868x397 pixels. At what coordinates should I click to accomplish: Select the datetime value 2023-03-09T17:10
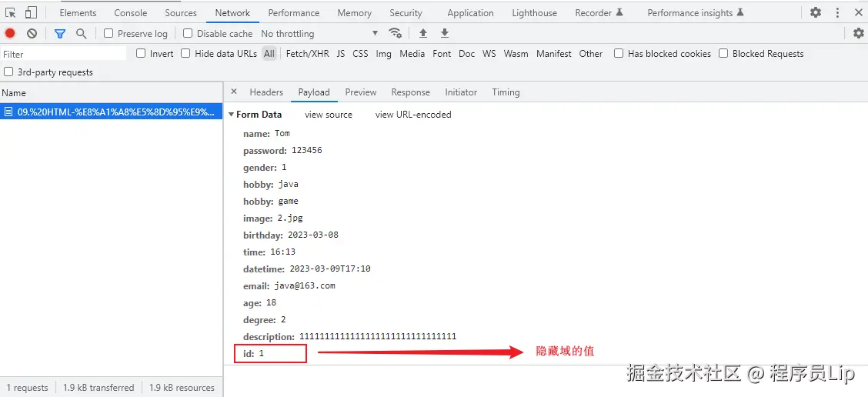(x=330, y=269)
